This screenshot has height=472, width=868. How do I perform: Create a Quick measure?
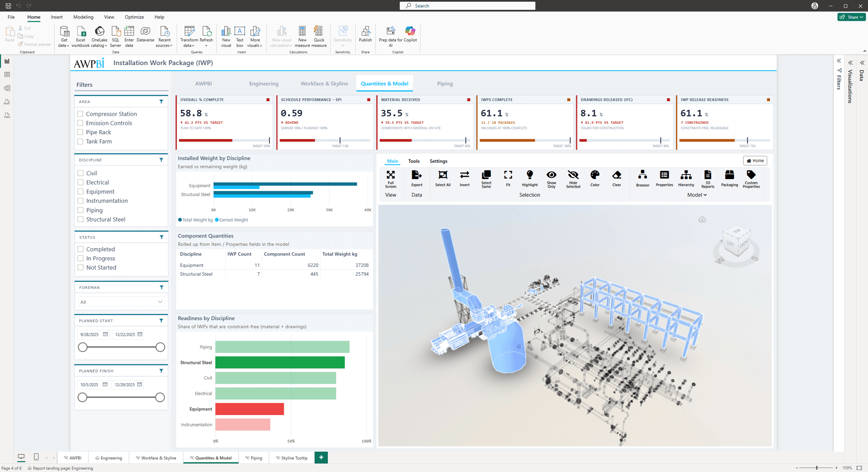[319, 36]
